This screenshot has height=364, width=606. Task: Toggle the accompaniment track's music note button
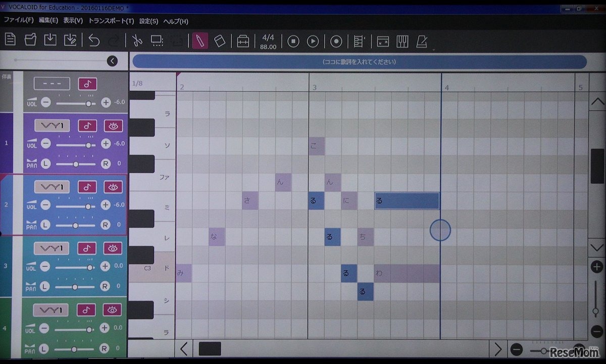87,84
